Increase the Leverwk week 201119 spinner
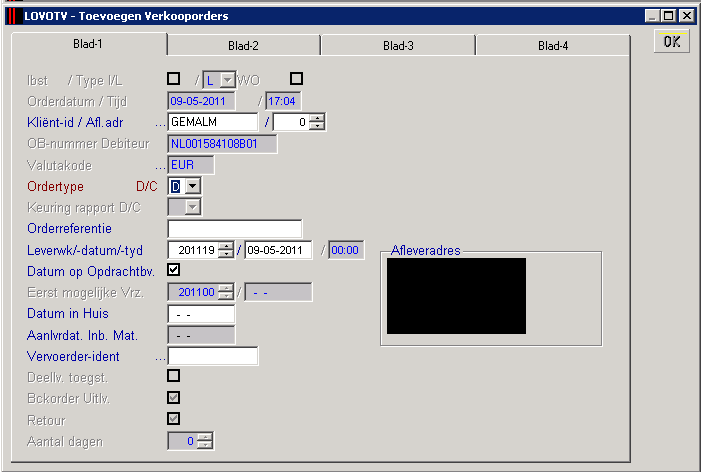701x472 pixels. [226, 246]
